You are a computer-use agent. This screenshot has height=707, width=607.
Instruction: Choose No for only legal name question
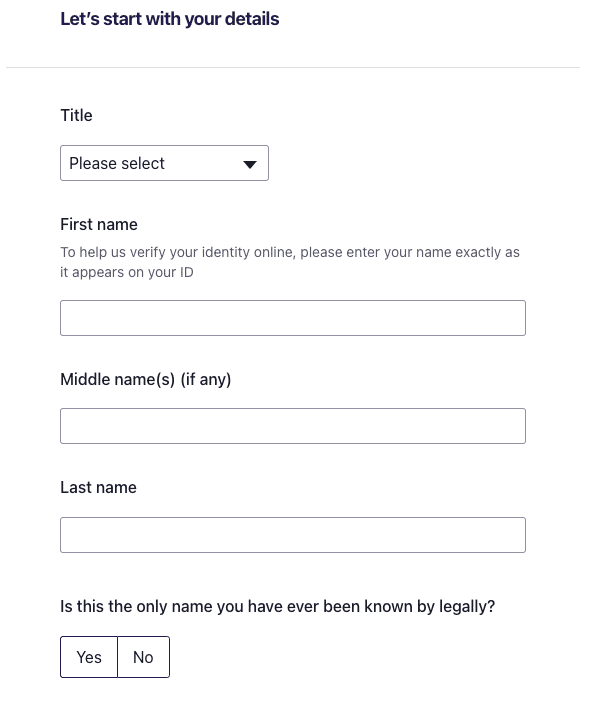click(143, 657)
